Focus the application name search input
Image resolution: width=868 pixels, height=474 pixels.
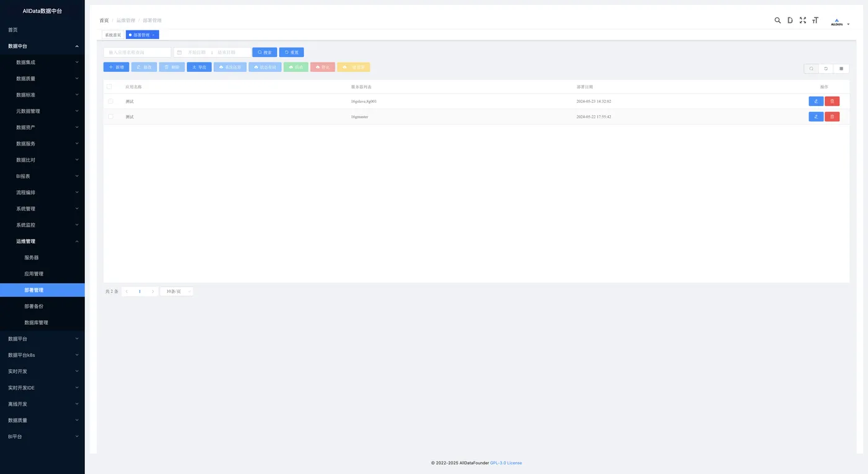click(x=137, y=53)
